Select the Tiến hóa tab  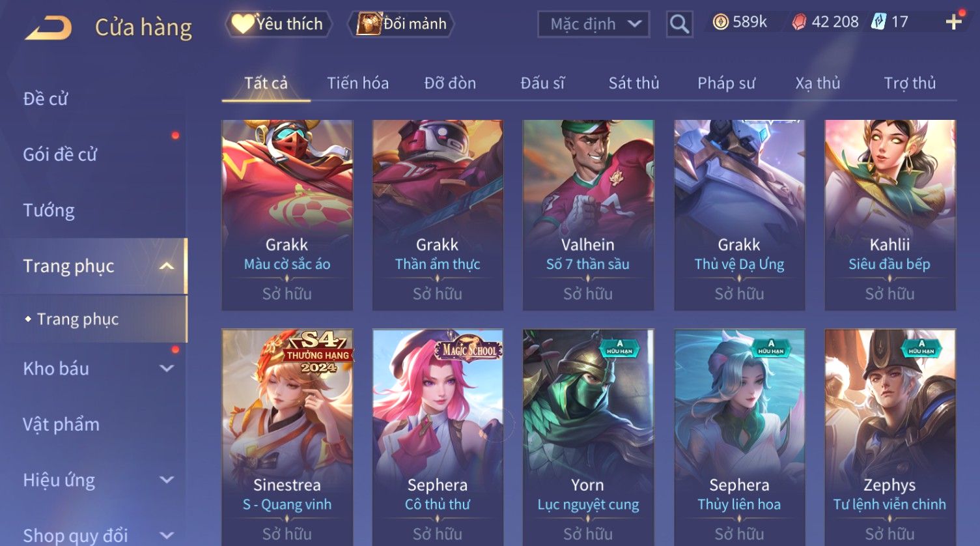click(x=357, y=83)
